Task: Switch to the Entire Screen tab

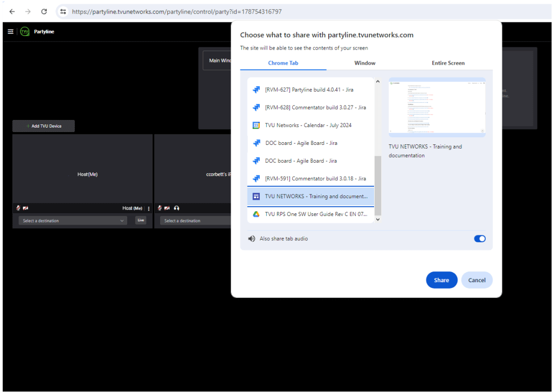Action: 448,63
